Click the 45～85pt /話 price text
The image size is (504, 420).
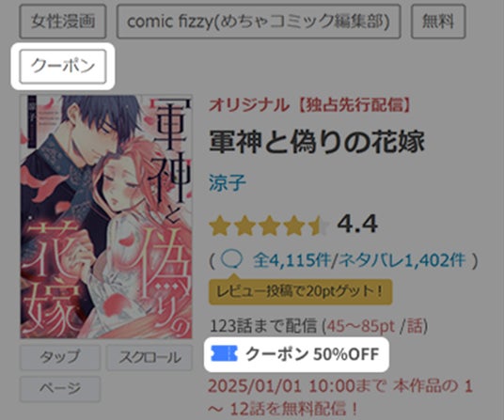[x=375, y=327]
